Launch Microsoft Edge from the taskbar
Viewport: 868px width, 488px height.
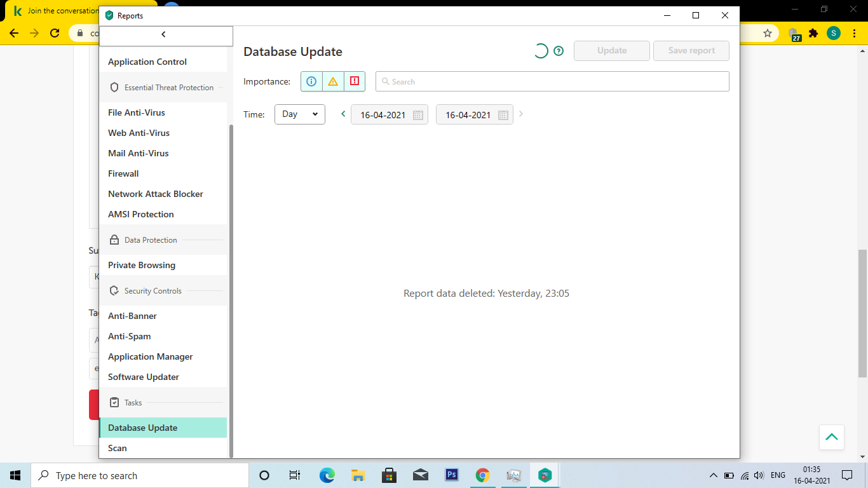327,475
